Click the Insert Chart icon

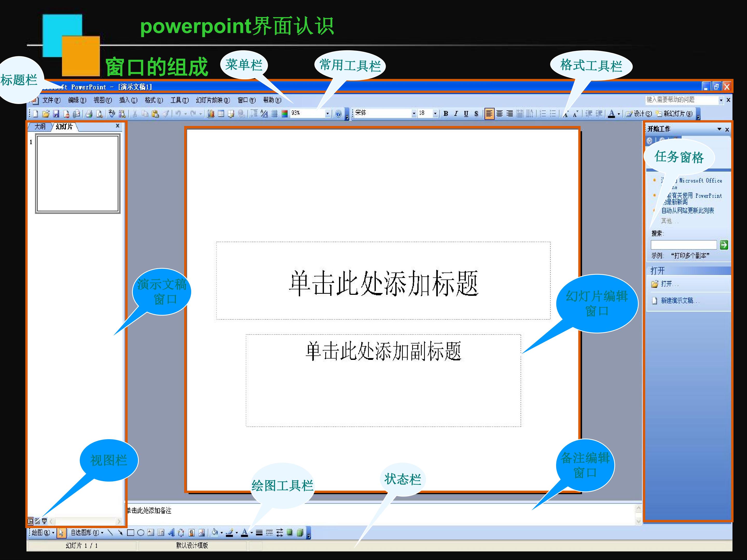click(x=211, y=114)
